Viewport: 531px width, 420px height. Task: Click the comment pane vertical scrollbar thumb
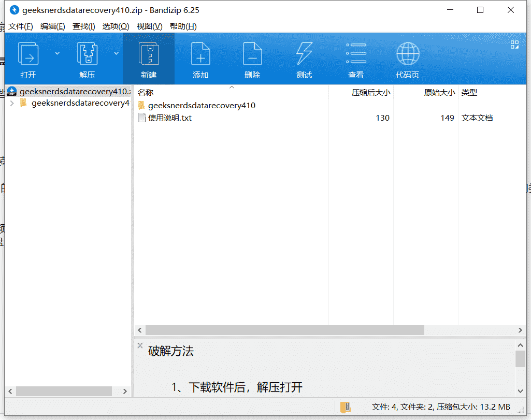(x=520, y=359)
